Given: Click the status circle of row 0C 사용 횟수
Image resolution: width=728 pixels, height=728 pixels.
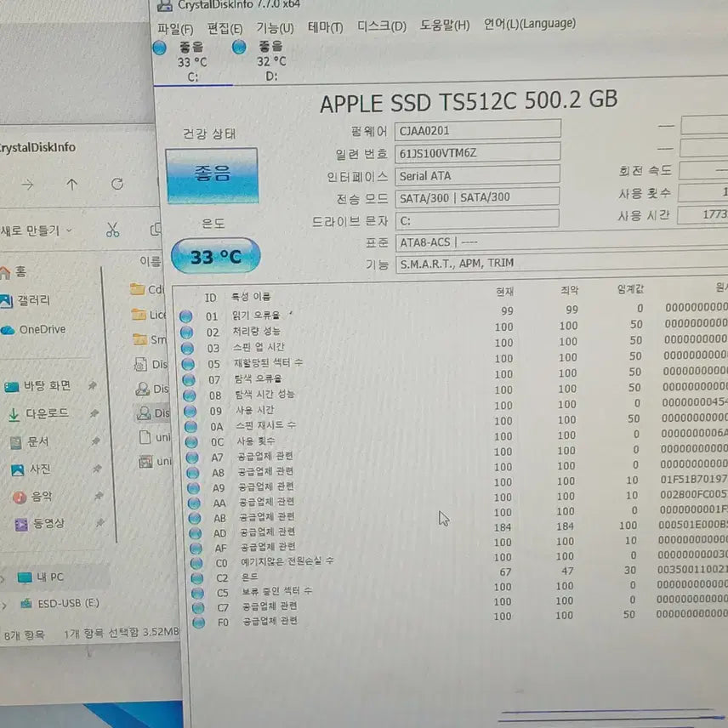Looking at the screenshot, I should [x=191, y=442].
